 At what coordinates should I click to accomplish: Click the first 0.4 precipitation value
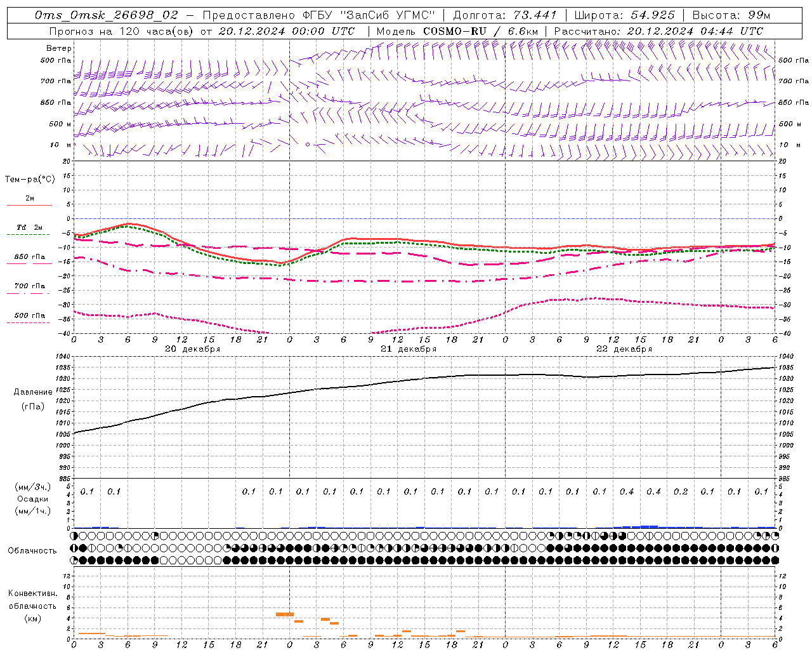point(627,491)
